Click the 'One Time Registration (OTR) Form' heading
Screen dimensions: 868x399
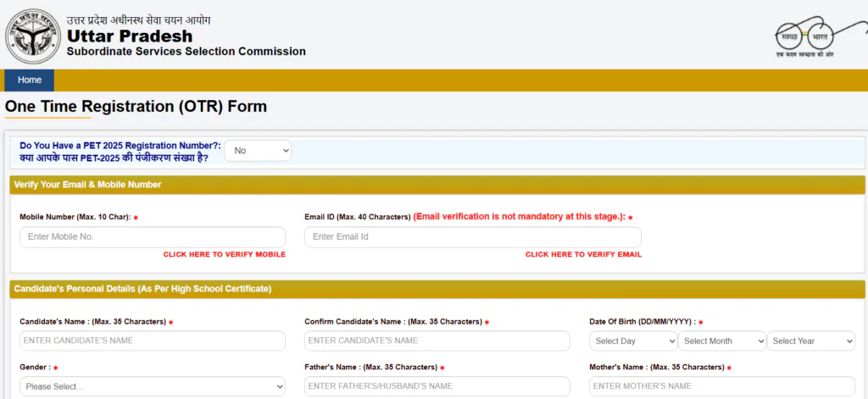[136, 106]
